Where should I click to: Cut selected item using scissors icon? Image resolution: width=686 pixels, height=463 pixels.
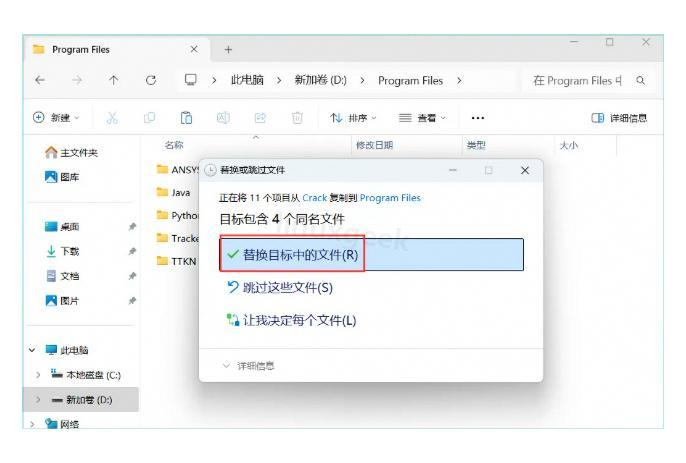[112, 118]
